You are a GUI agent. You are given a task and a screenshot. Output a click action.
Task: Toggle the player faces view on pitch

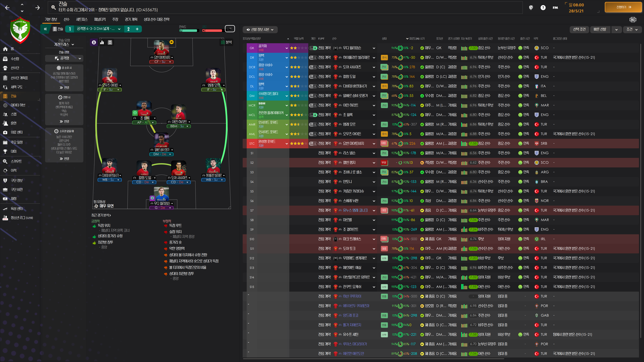pos(94,42)
